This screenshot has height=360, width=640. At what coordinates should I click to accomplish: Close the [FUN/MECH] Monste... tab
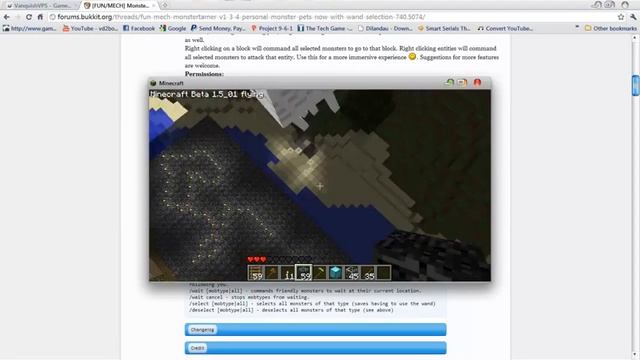154,6
